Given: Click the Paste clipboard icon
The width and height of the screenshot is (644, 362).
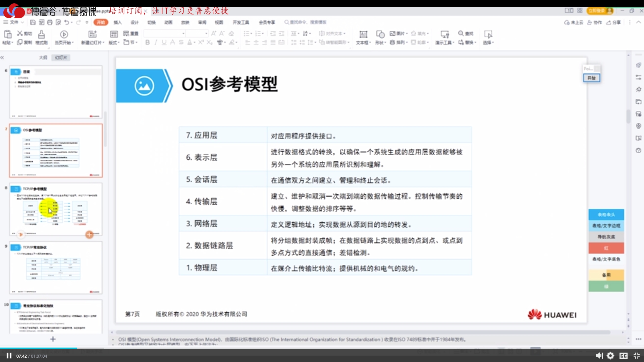Looking at the screenshot, I should coord(7,34).
